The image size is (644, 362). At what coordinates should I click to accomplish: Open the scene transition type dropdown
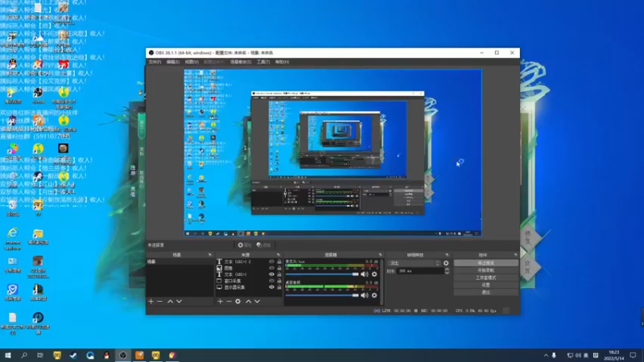point(414,263)
